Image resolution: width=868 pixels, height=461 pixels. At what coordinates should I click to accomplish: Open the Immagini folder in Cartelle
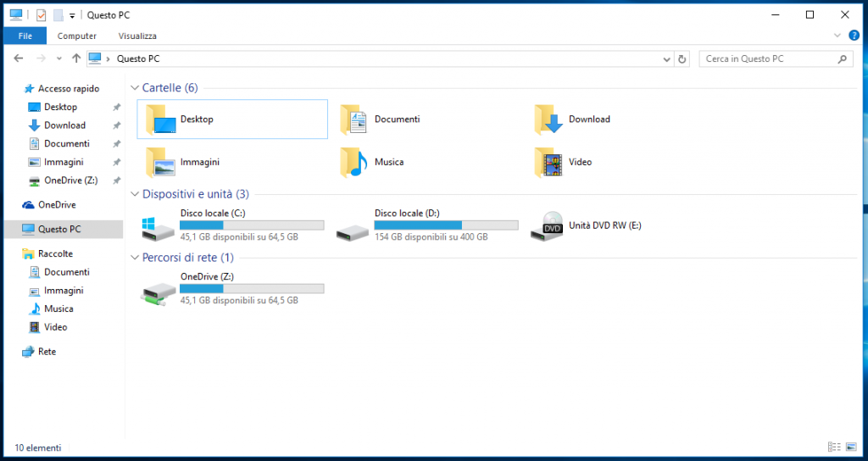coord(183,162)
